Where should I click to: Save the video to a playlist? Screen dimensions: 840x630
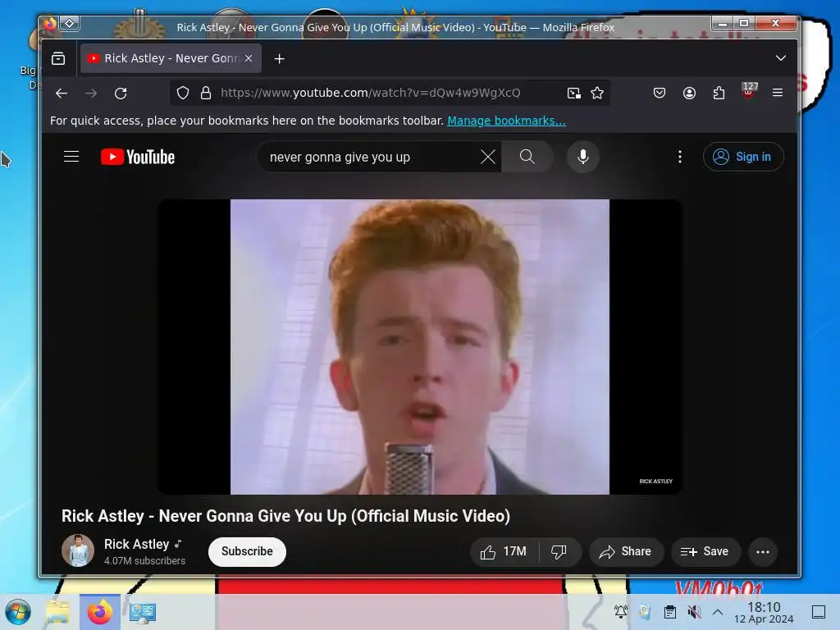tap(705, 552)
